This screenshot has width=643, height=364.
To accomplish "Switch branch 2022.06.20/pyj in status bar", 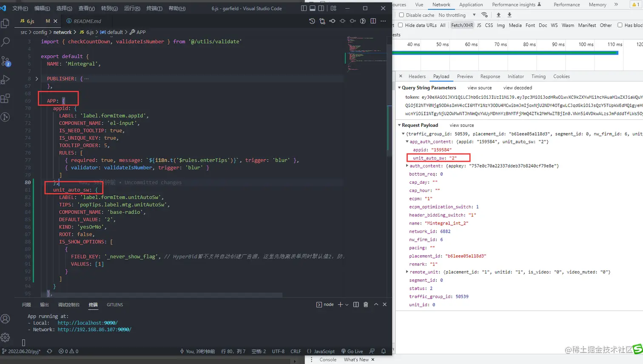I will pyautogui.click(x=22, y=351).
